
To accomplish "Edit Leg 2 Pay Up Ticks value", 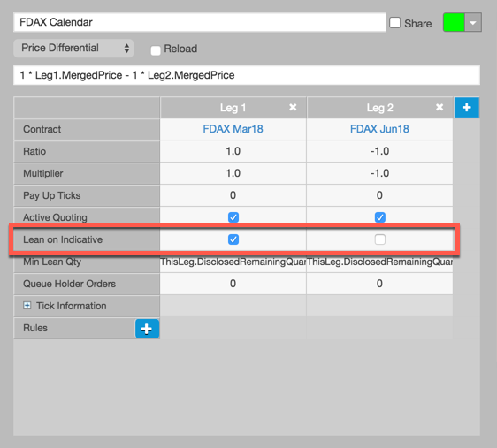I will coord(379,195).
